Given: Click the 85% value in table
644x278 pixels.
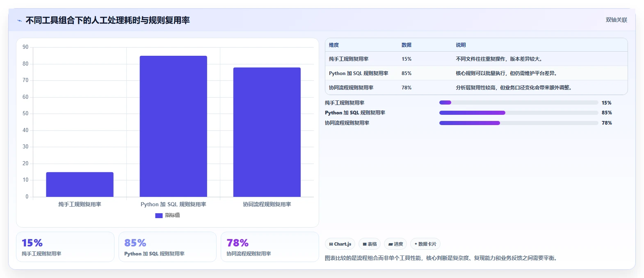Looking at the screenshot, I should click(x=406, y=73).
